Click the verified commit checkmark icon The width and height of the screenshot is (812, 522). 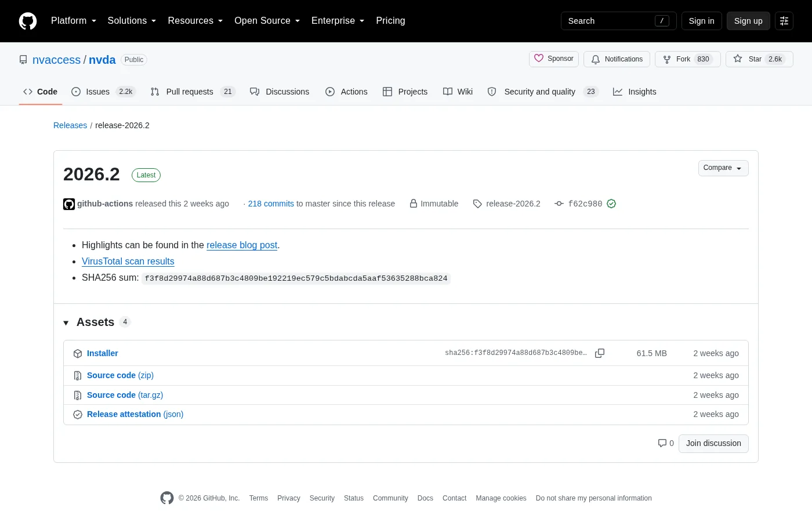coord(611,204)
